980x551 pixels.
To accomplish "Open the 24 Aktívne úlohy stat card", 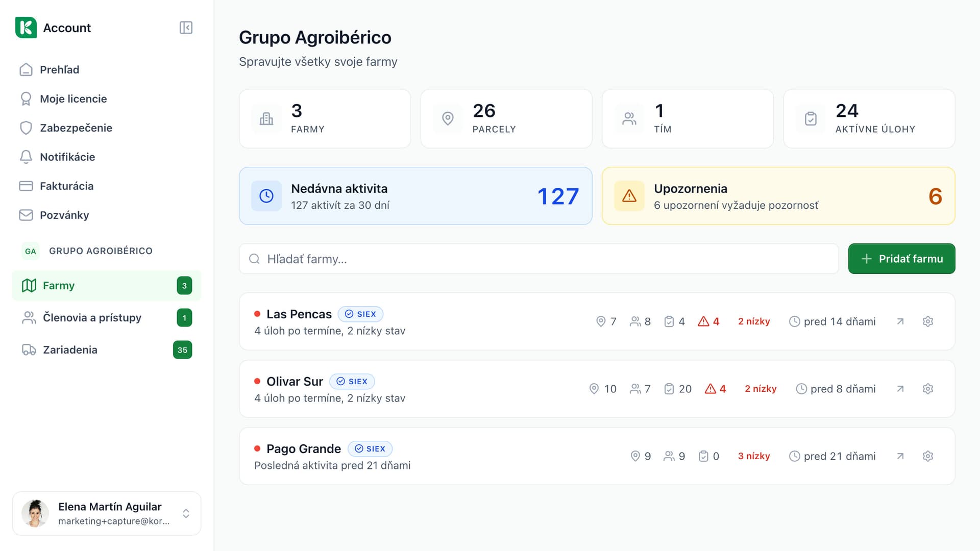I will coord(869,119).
